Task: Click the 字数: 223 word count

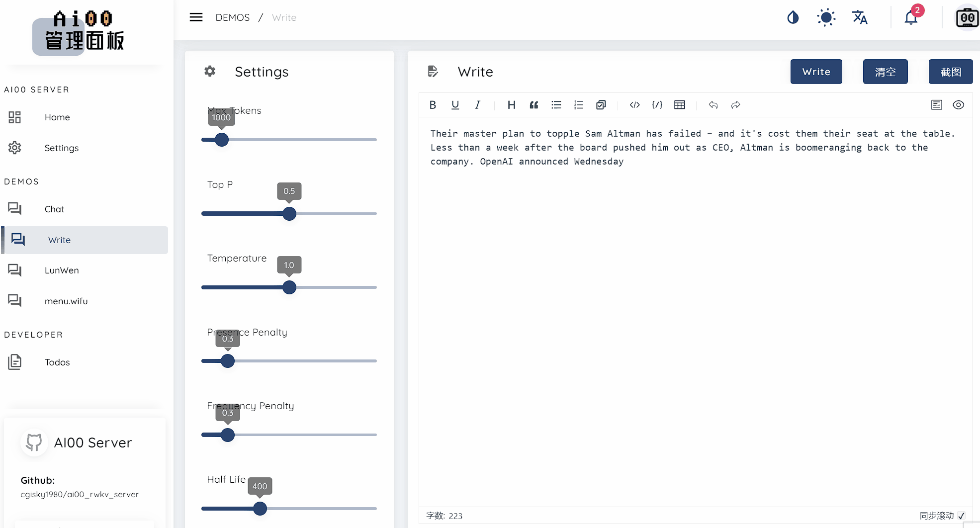Action: pyautogui.click(x=444, y=516)
